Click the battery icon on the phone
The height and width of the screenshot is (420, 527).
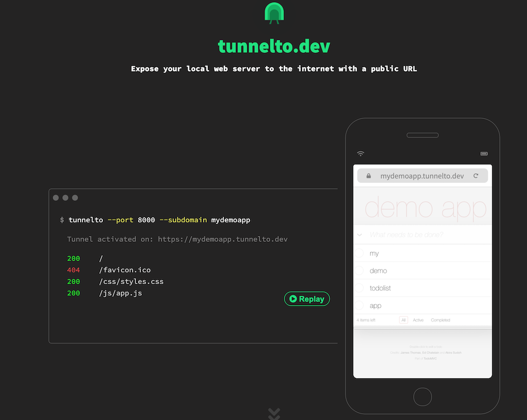click(484, 153)
